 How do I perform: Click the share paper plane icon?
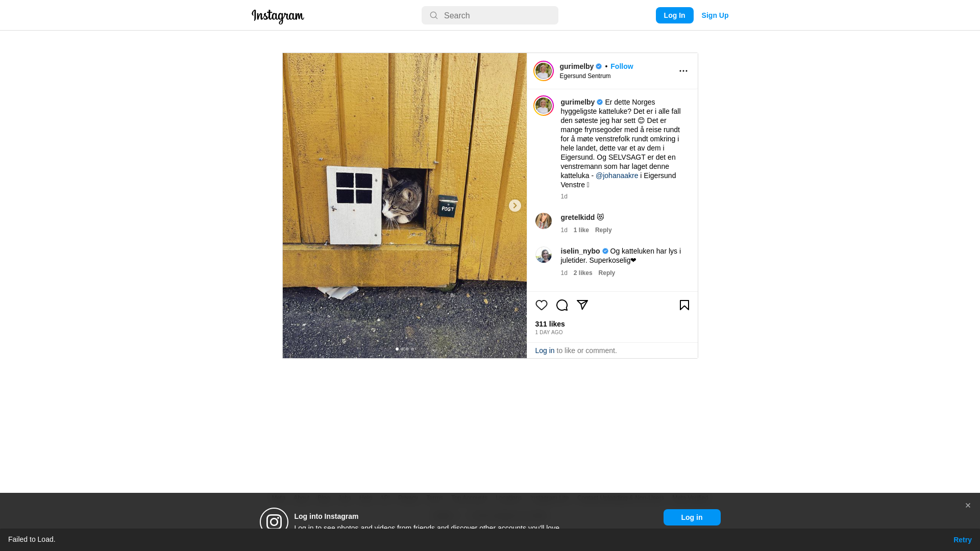coord(582,305)
